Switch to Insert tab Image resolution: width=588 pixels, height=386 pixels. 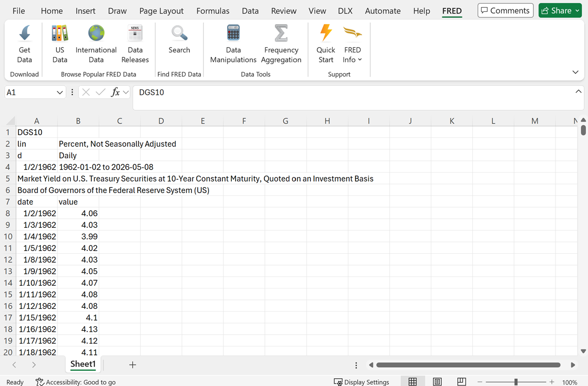85,11
